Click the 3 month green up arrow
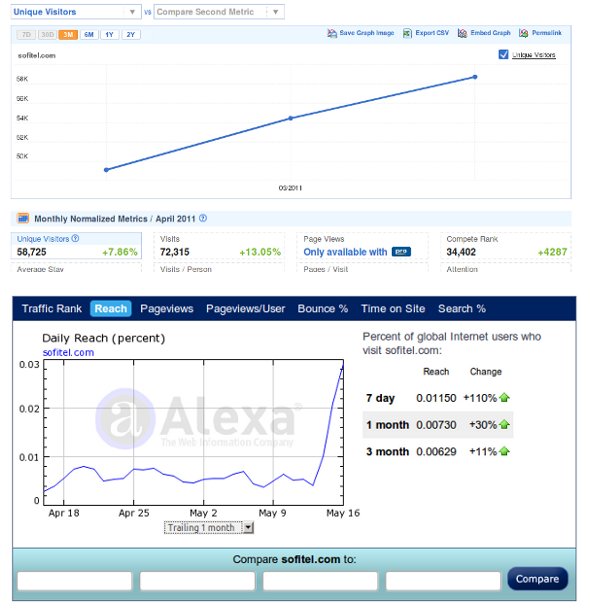 pos(504,451)
